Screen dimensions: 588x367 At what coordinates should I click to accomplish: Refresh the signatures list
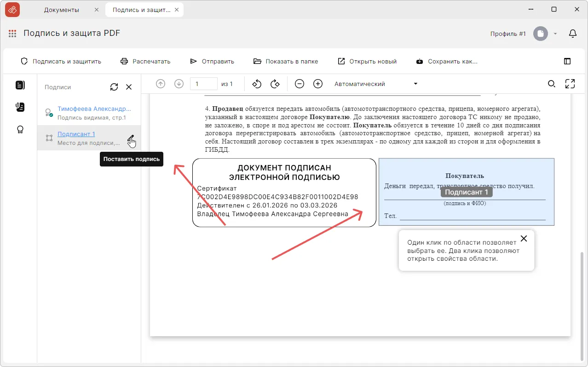tap(114, 87)
